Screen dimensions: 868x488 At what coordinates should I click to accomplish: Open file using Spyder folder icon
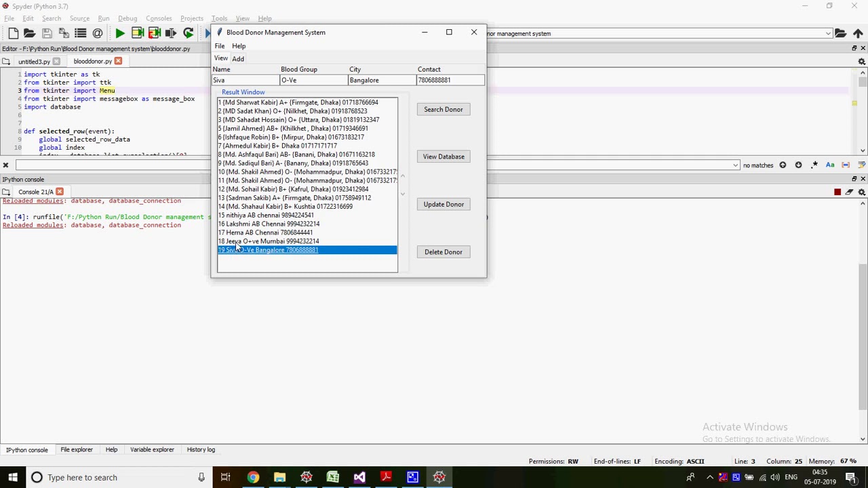point(29,33)
